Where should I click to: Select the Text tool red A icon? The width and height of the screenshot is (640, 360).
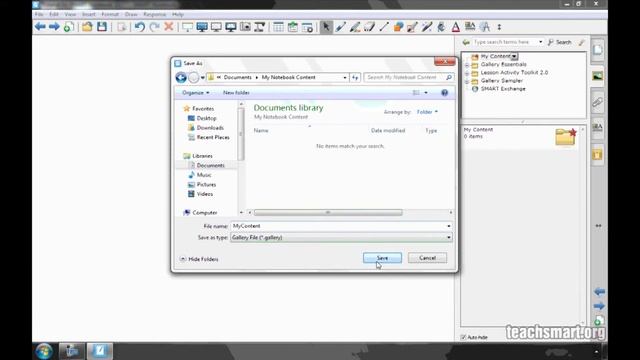[456, 27]
